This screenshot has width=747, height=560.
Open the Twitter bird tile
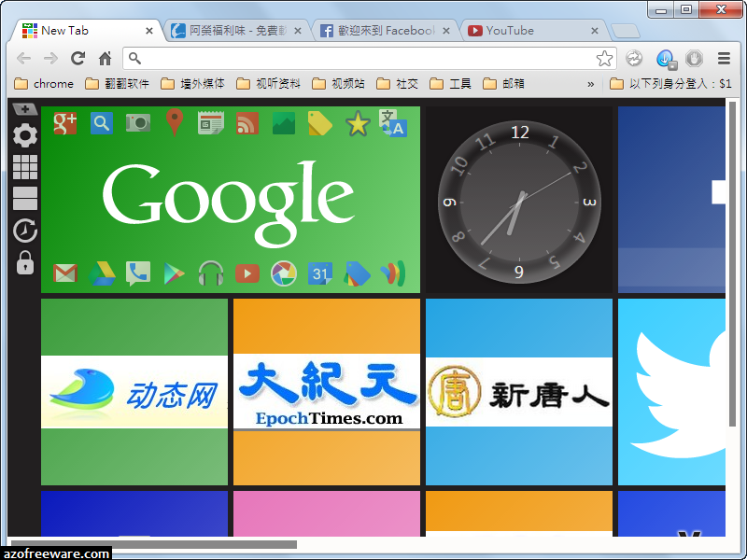tap(671, 392)
